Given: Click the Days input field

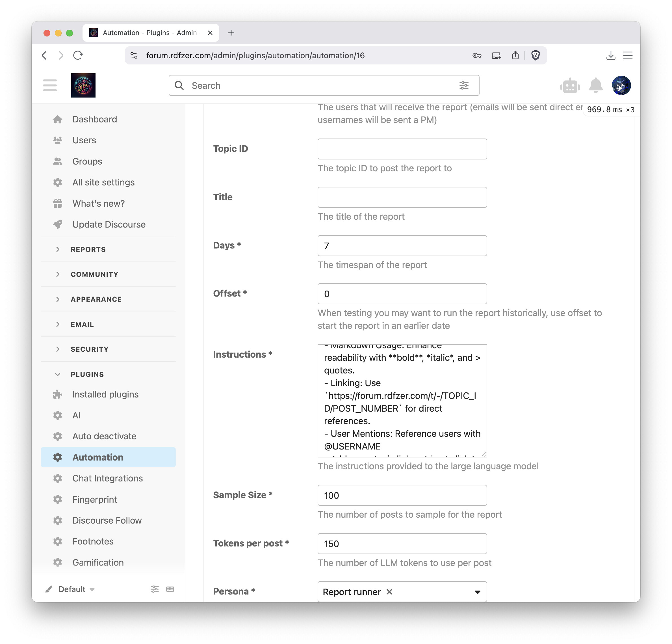Looking at the screenshot, I should coord(402,246).
